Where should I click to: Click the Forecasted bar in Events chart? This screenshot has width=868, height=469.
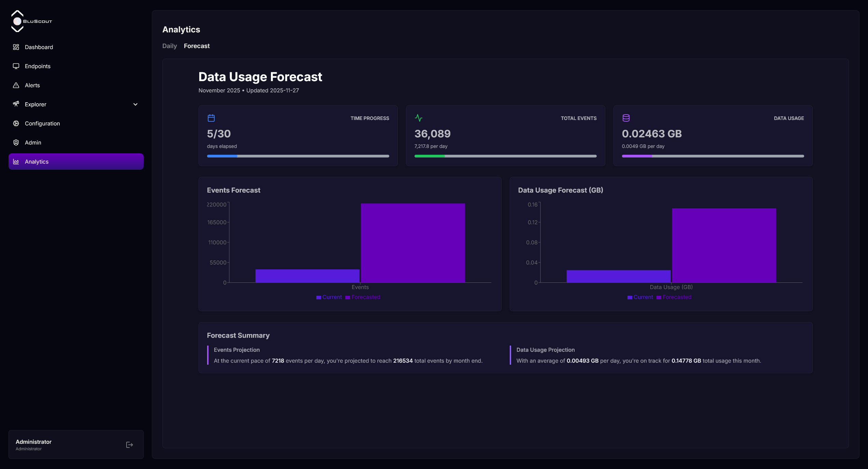413,243
